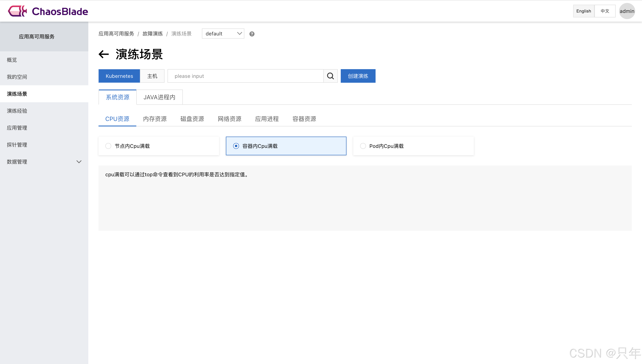Open 演练经验 in the sidebar

[17, 111]
